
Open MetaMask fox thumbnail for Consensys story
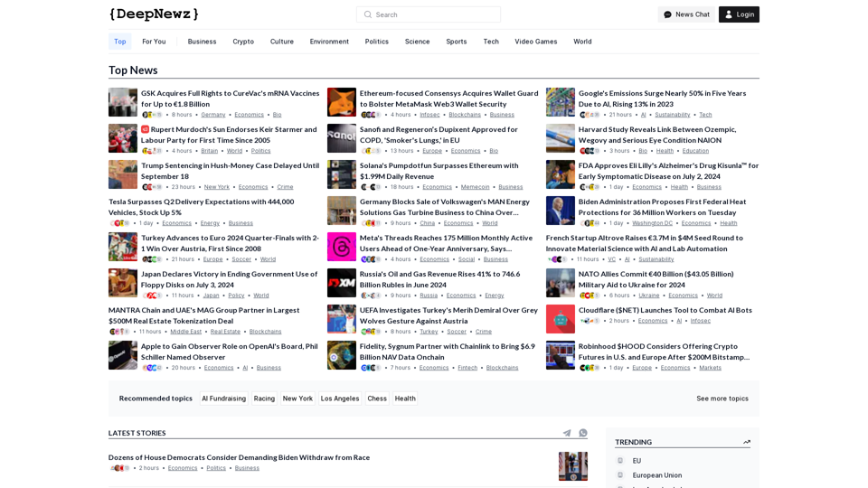(342, 102)
